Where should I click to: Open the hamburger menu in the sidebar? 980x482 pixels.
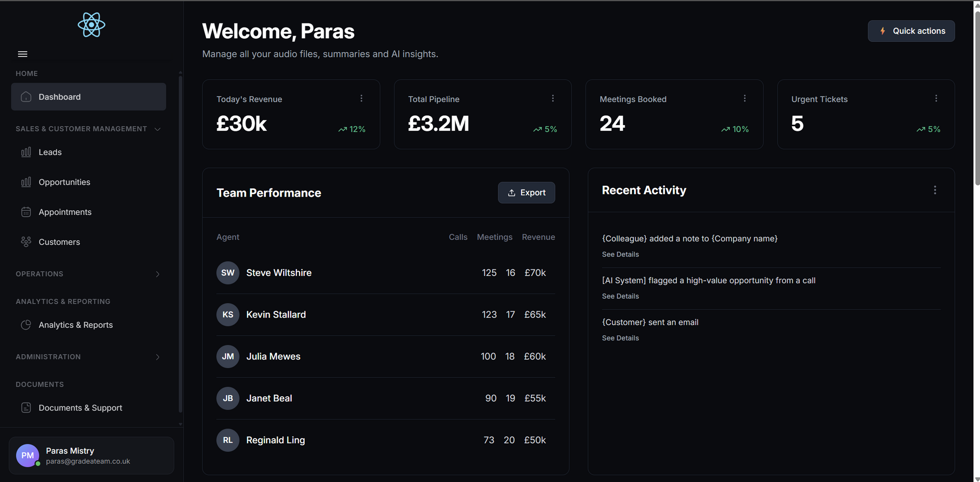coord(22,54)
